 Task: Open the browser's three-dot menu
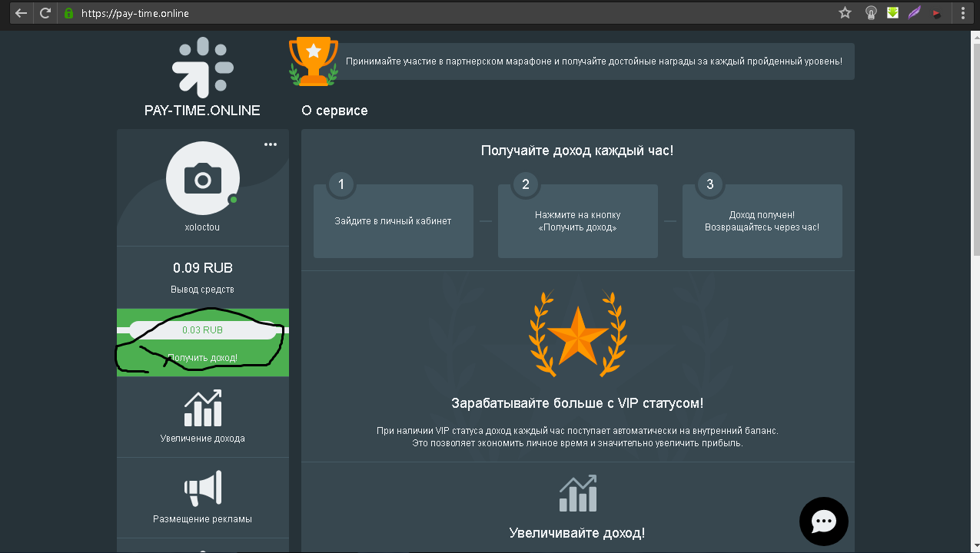tap(962, 13)
